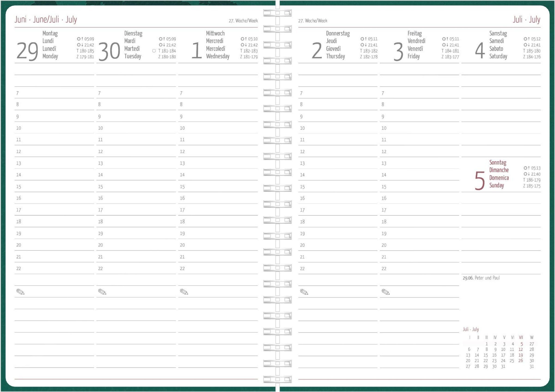Image resolution: width=555 pixels, height=392 pixels.
Task: Click the pencil notes icon under Friday
Action: [x=385, y=292]
